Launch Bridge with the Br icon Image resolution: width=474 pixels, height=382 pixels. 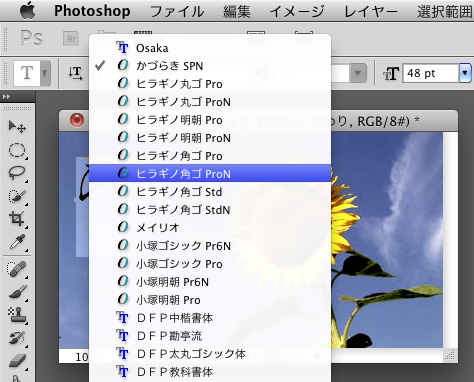tap(71, 39)
